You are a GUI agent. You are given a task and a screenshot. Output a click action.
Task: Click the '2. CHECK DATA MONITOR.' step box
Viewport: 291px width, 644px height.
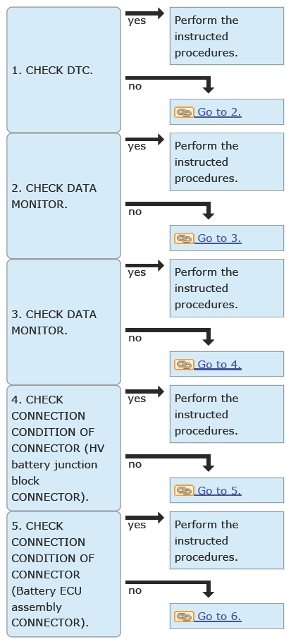[x=64, y=196]
